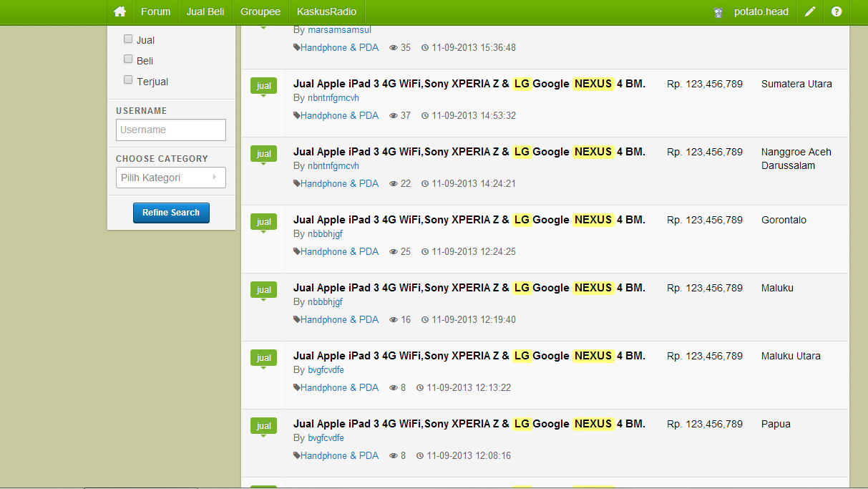Open listing title for Maluku Utara

point(469,356)
